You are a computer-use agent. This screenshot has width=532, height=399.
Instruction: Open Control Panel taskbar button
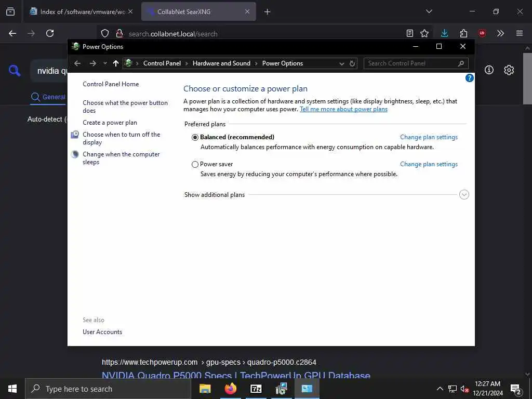point(307,389)
